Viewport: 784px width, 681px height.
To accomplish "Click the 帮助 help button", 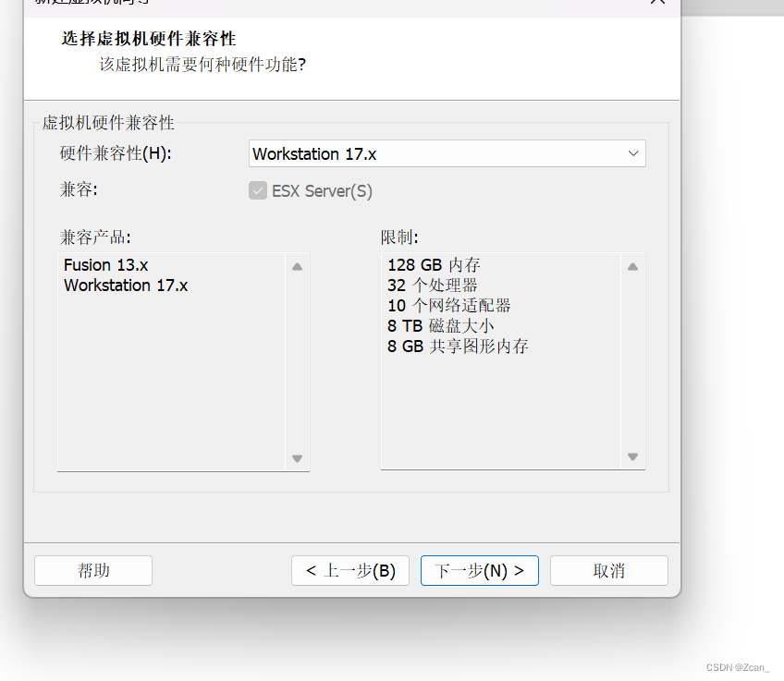I will click(93, 570).
